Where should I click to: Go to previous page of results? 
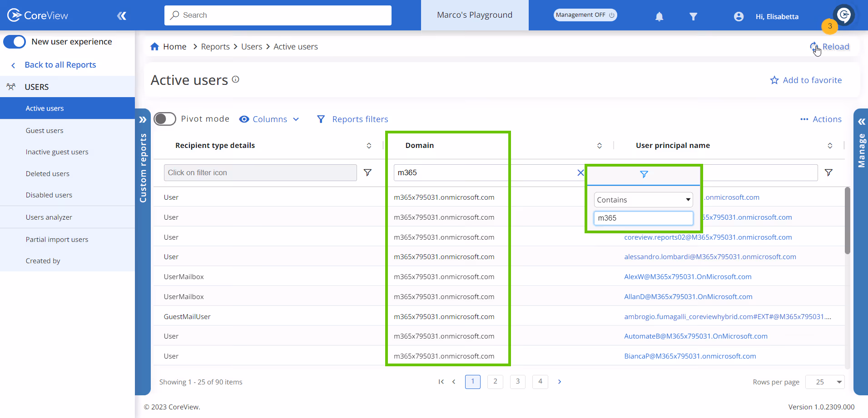(x=454, y=382)
